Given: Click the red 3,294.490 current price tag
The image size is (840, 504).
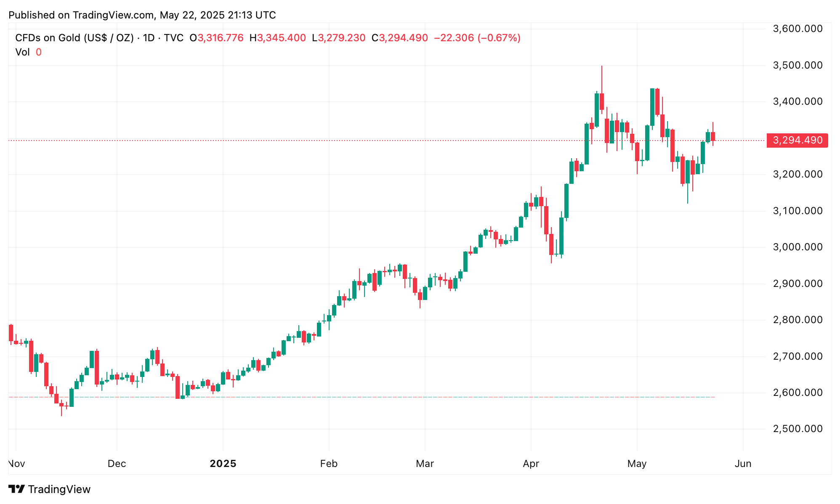Looking at the screenshot, I should pyautogui.click(x=797, y=141).
